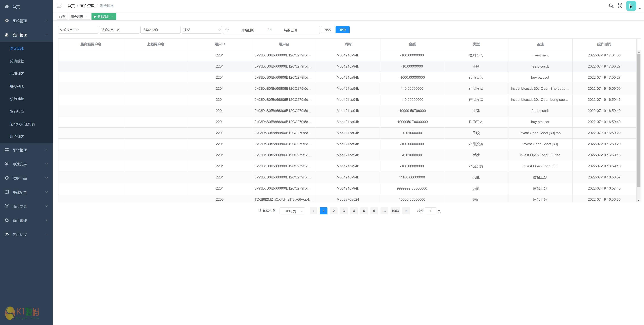The width and height of the screenshot is (644, 325).
Task: Click the blue 查询 button
Action: 342,30
